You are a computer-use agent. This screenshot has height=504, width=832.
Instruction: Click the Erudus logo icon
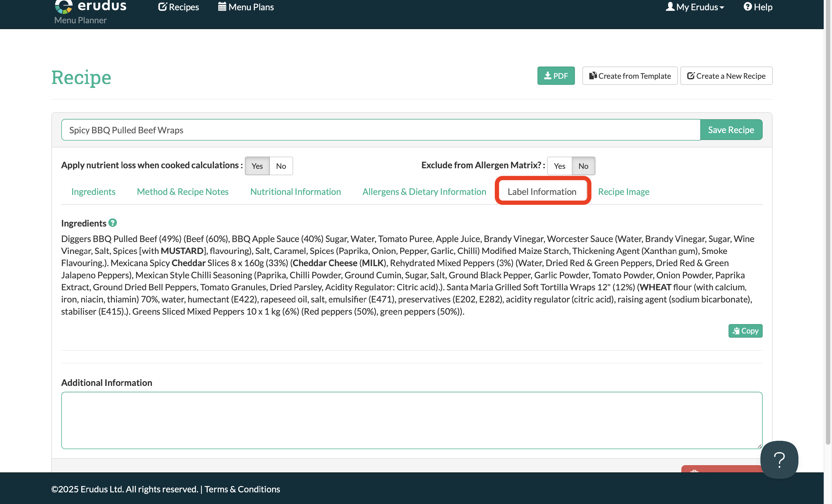pyautogui.click(x=64, y=6)
